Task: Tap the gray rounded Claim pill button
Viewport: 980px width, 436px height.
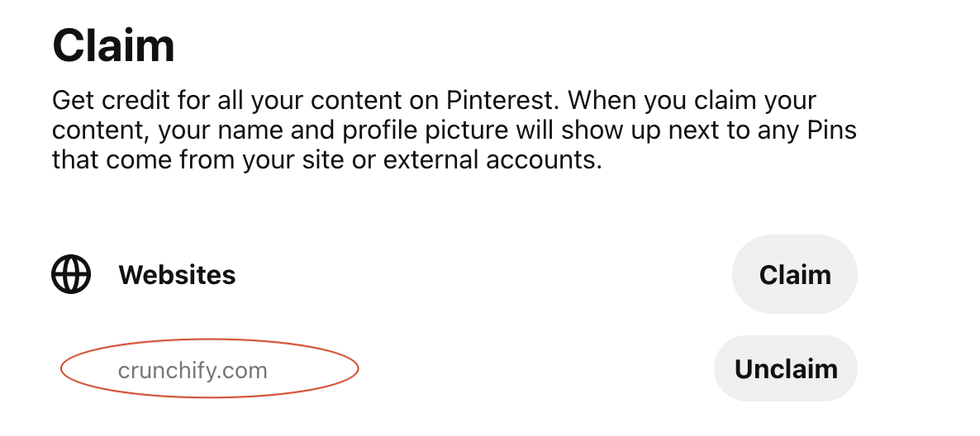Action: [x=794, y=274]
